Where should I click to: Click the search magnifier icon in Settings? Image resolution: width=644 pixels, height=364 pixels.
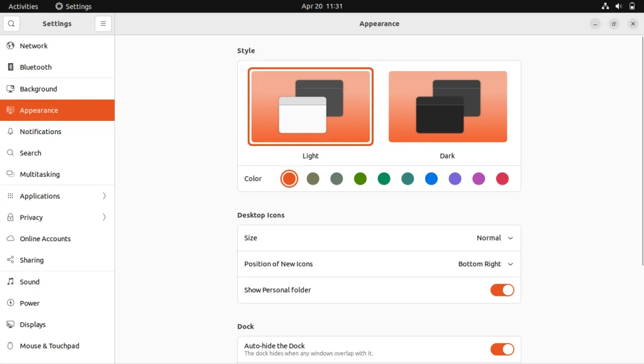point(11,23)
